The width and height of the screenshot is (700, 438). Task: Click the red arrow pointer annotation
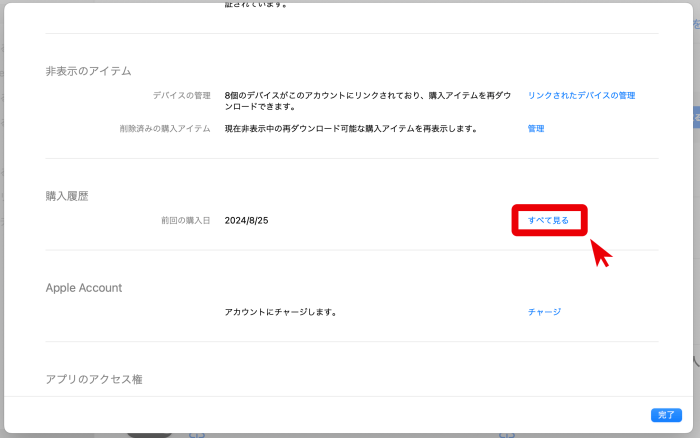[x=601, y=252]
